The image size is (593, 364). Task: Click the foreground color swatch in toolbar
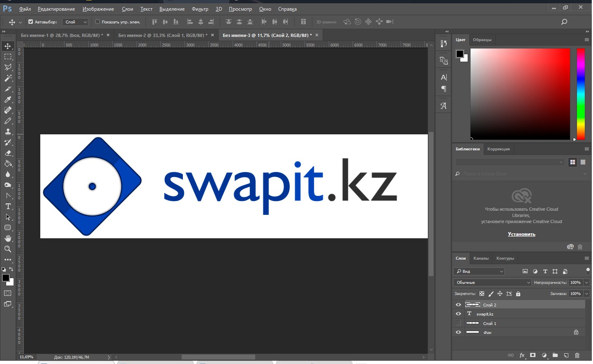(6, 278)
